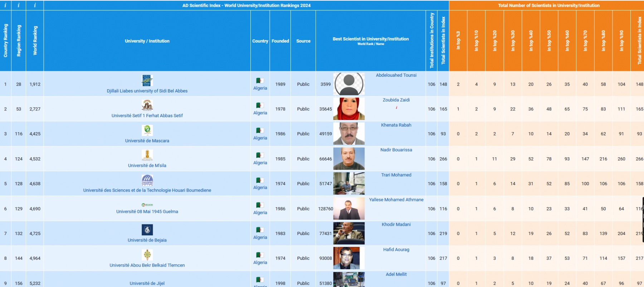Viewport: 644px width, 287px height.
Task: Click the In top %50 column header
Action: [x=549, y=40]
